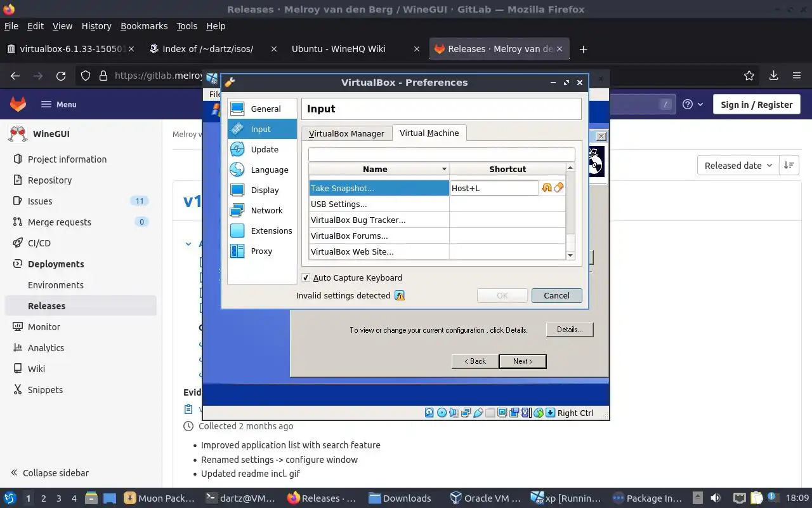Click hard disk activity icon in VM status bar

click(x=429, y=413)
